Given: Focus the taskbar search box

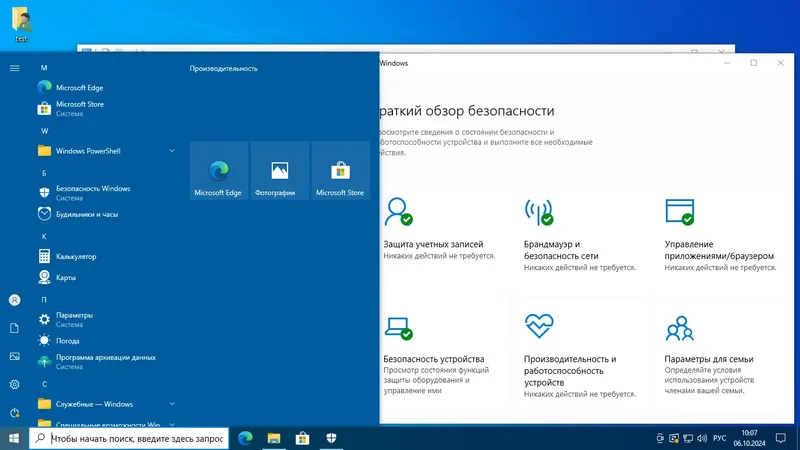Looking at the screenshot, I should coord(129,438).
